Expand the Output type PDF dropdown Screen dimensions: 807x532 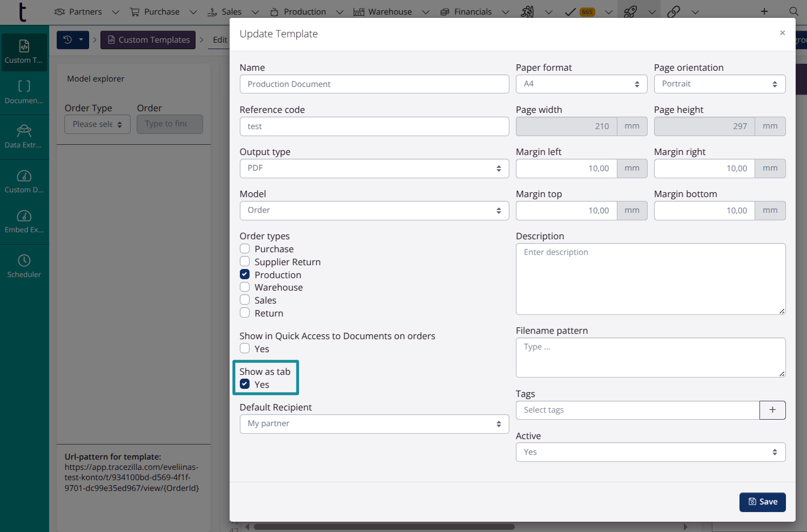(374, 169)
